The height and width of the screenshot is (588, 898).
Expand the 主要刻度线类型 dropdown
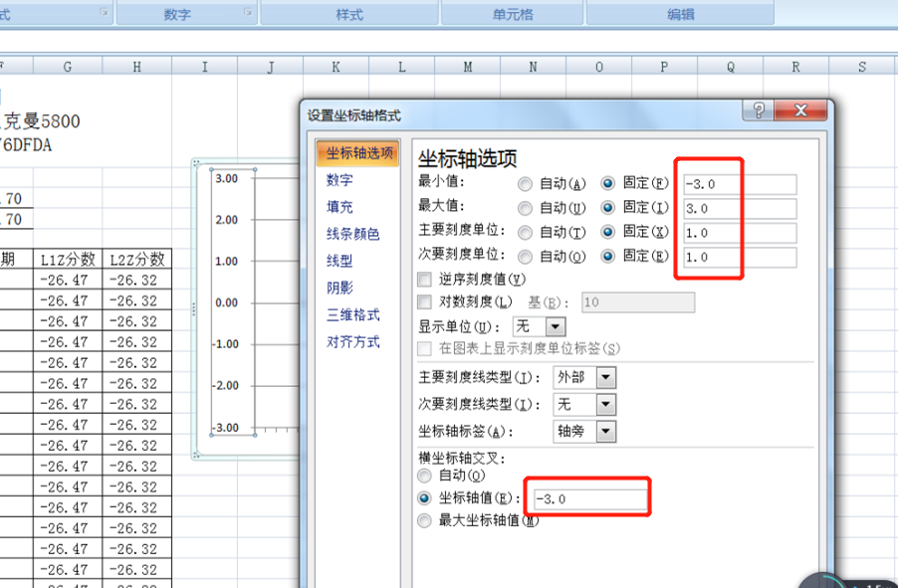605,378
